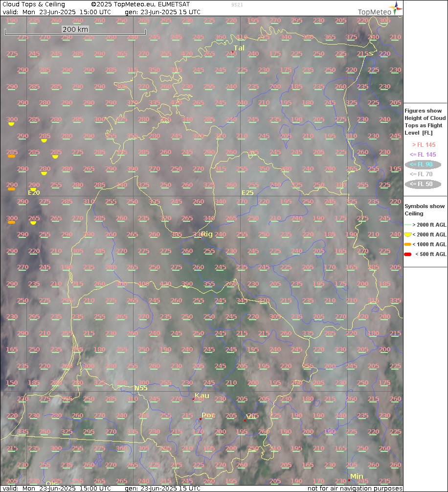Click the red city marker at Poc
The height and width of the screenshot is (492, 448).
pyautogui.click(x=201, y=419)
